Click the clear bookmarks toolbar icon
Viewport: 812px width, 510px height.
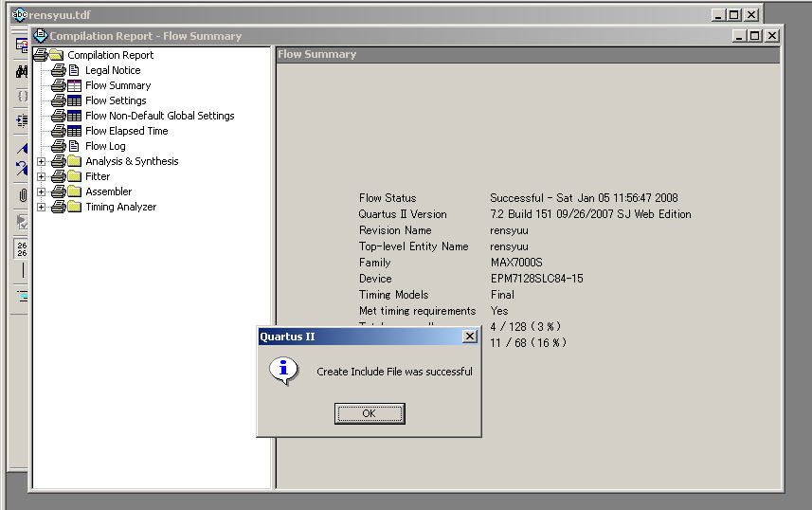click(22, 168)
